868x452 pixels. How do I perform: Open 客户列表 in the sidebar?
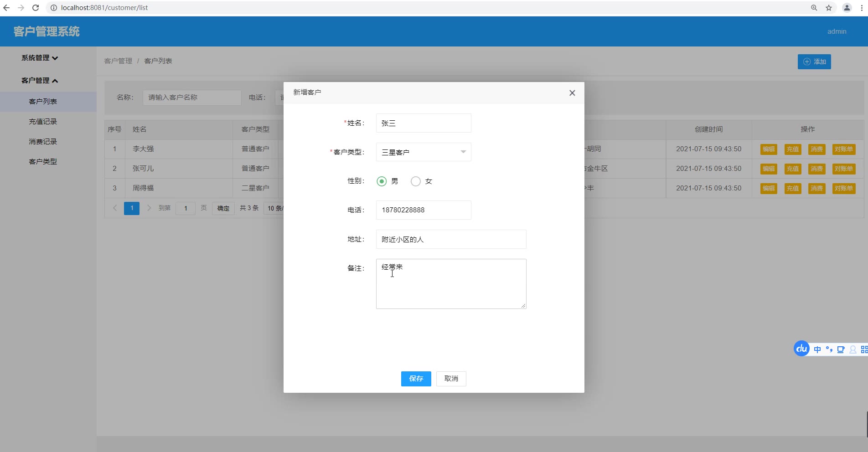tap(48, 102)
